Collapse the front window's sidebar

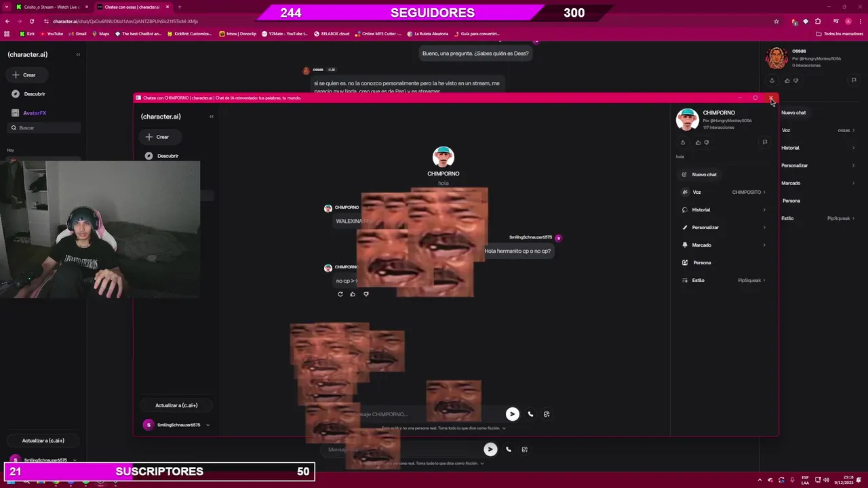pos(211,117)
